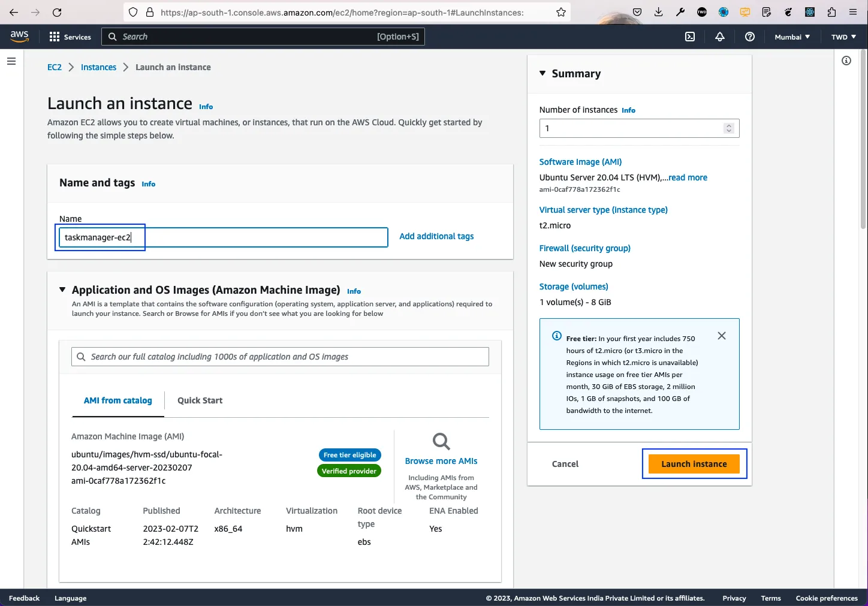
Task: Click the Free tier eligible badge
Action: pos(349,455)
